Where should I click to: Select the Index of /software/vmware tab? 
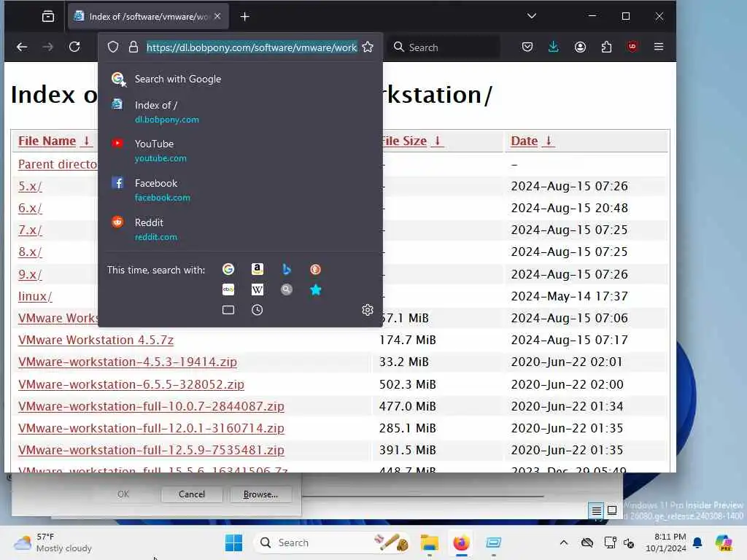pos(148,17)
